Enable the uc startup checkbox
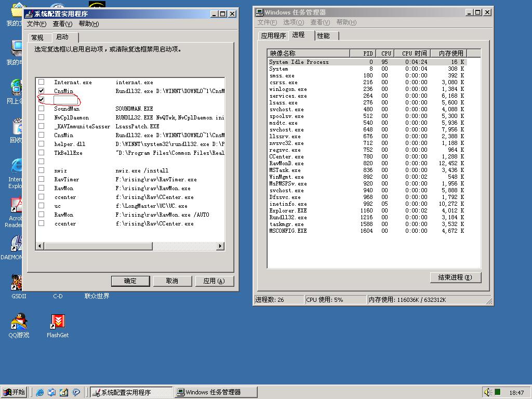The image size is (532, 399). point(42,205)
